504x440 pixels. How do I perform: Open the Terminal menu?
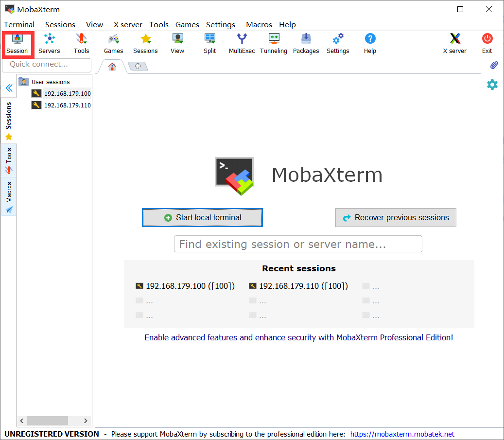19,24
